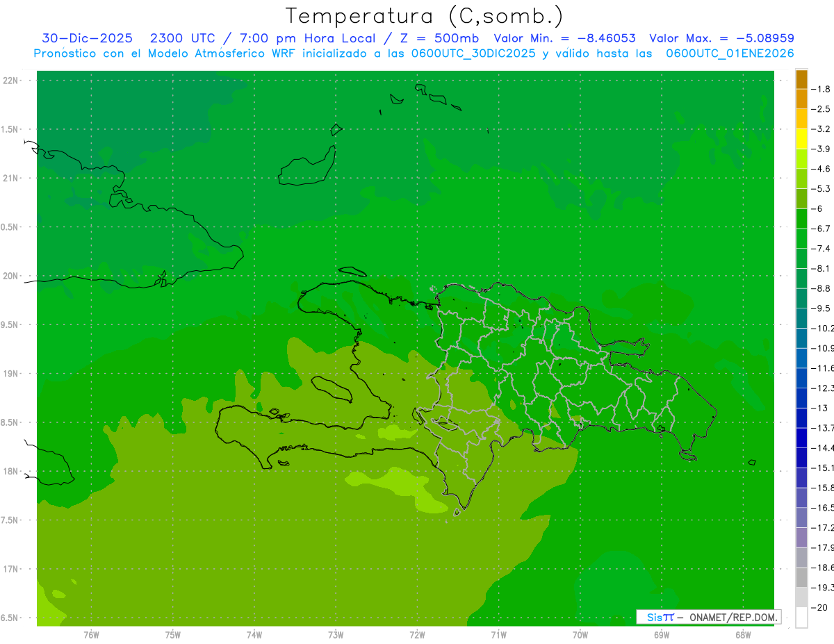This screenshot has height=644, width=834.
Task: Click the '75W' longitude label
Action: click(173, 634)
